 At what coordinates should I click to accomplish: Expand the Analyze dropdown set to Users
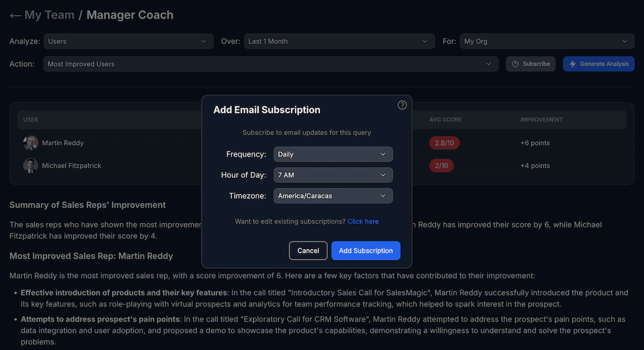128,41
